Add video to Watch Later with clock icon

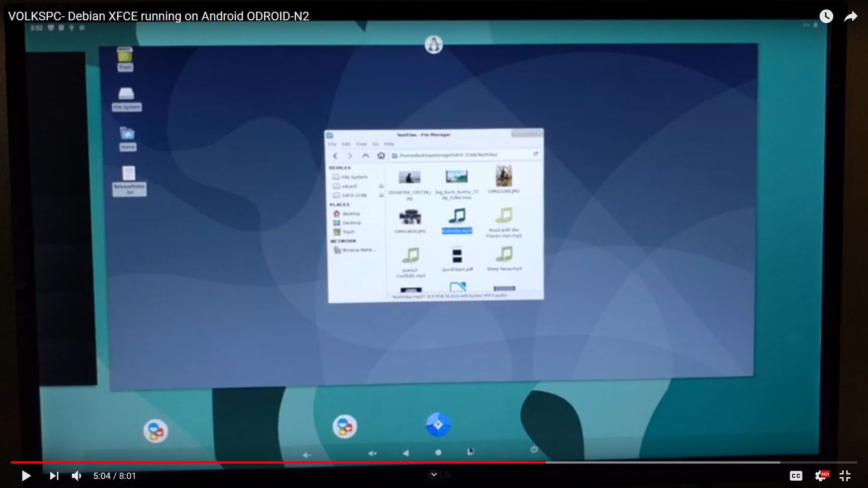tap(826, 16)
